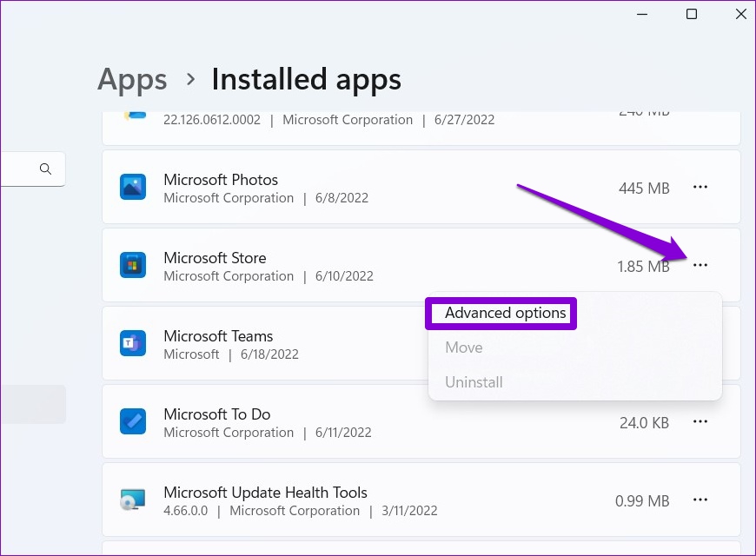Open more options for Microsoft Store
The width and height of the screenshot is (756, 556).
click(700, 265)
